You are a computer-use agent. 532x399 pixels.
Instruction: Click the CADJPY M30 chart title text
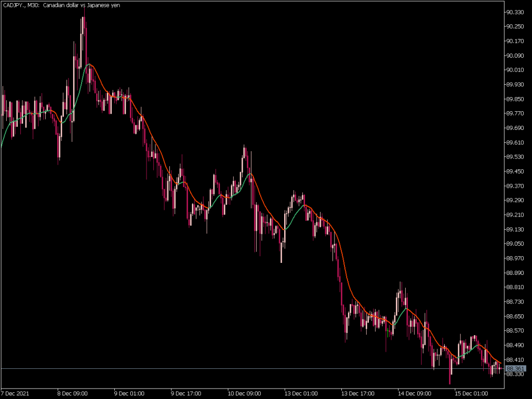[x=61, y=5]
